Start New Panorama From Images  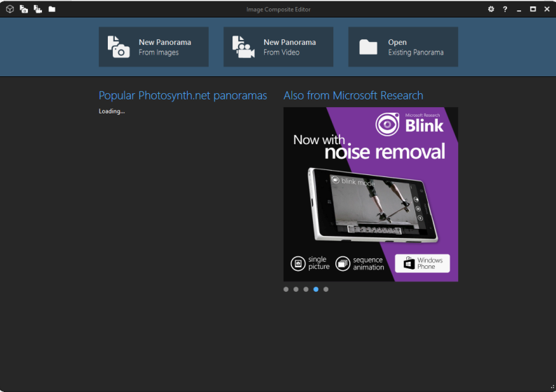(x=153, y=47)
